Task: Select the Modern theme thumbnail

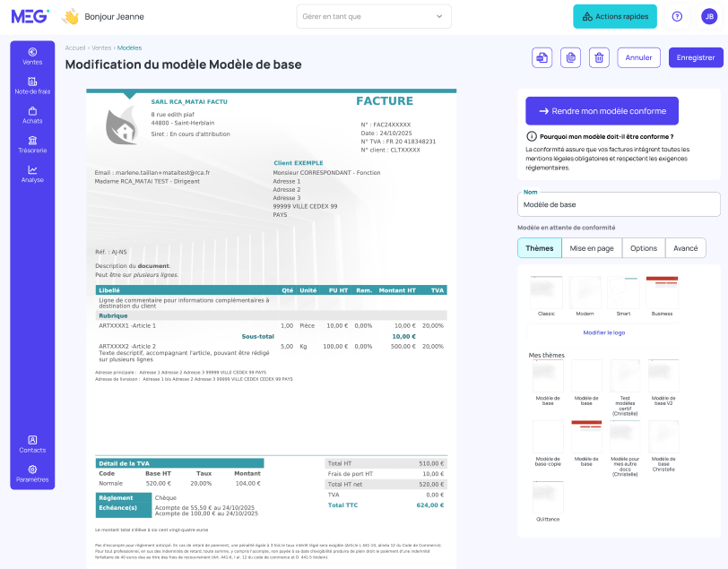Action: click(x=585, y=292)
